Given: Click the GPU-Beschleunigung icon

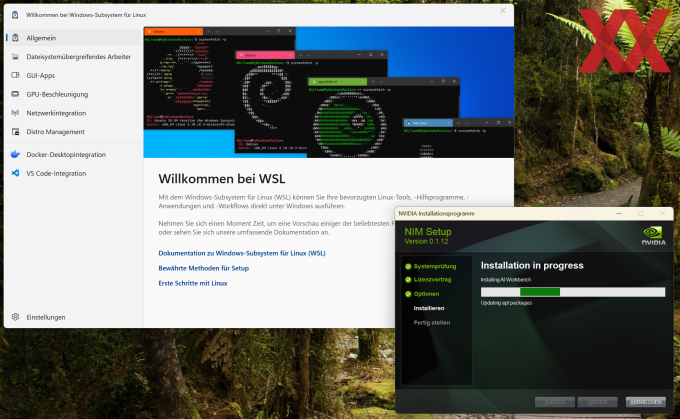Looking at the screenshot, I should 15,94.
